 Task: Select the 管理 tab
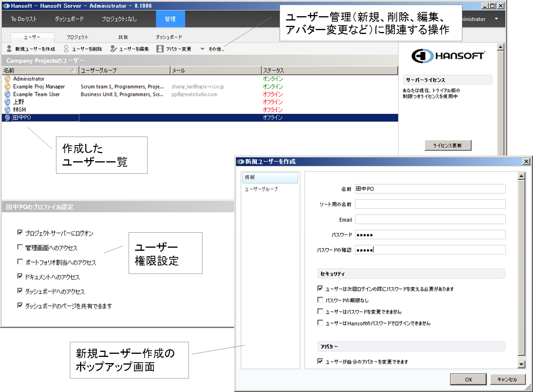(170, 19)
